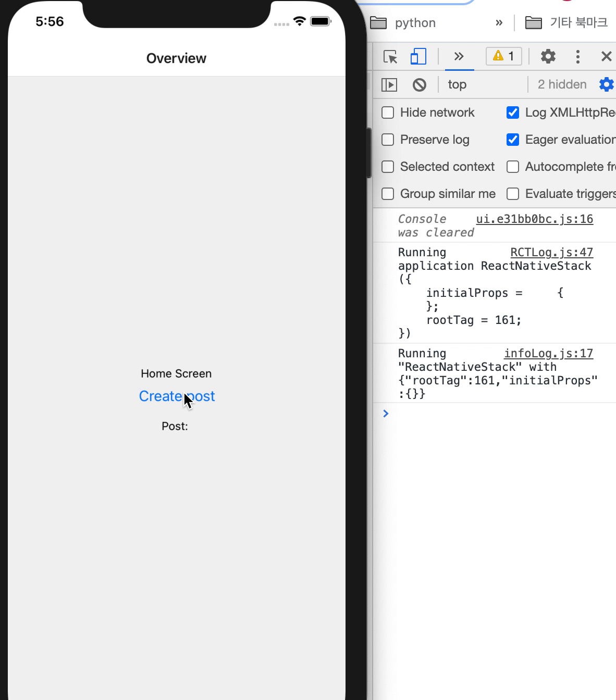Open the warning count badge
The height and width of the screenshot is (700, 616).
click(x=504, y=56)
